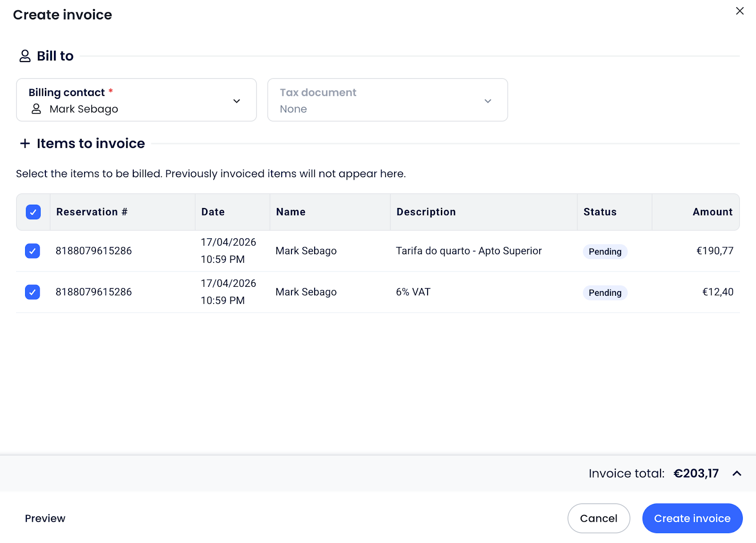Click the person icon beside Bill to

point(25,56)
